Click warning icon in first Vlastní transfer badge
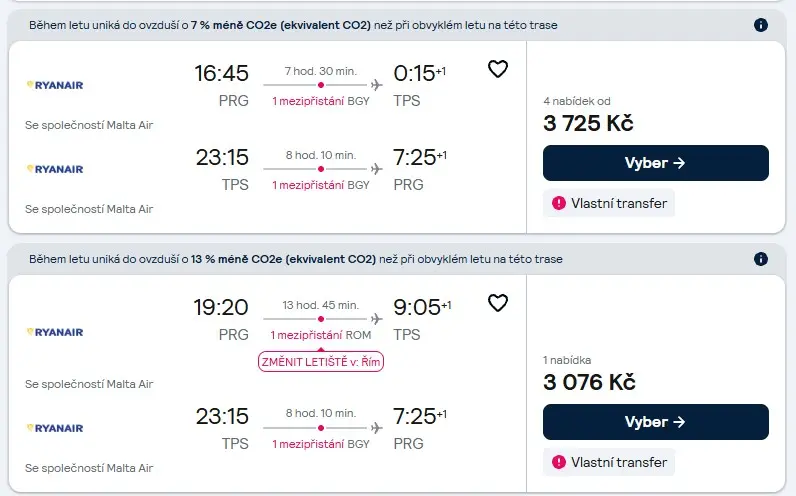796x496 pixels. pyautogui.click(x=558, y=203)
